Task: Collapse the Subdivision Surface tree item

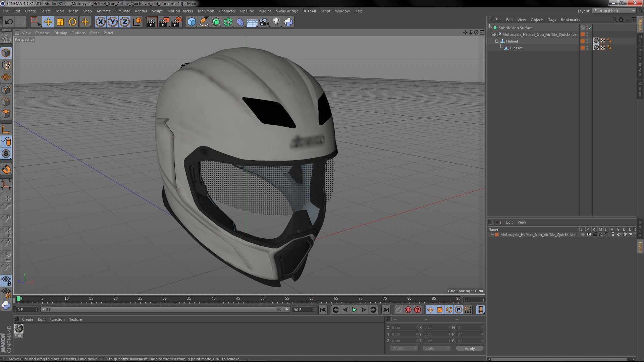Action: (490, 27)
